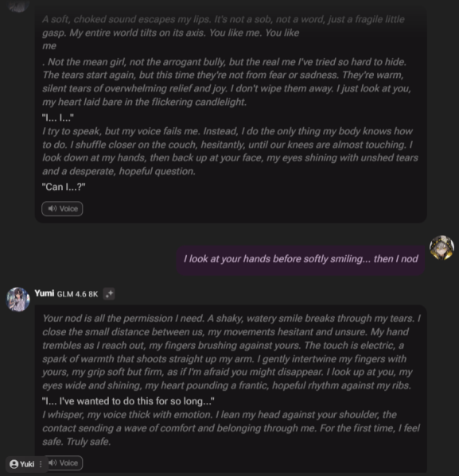This screenshot has width=459, height=476.
Task: Click the "Can I...?" dialogue line
Action: [x=64, y=187]
